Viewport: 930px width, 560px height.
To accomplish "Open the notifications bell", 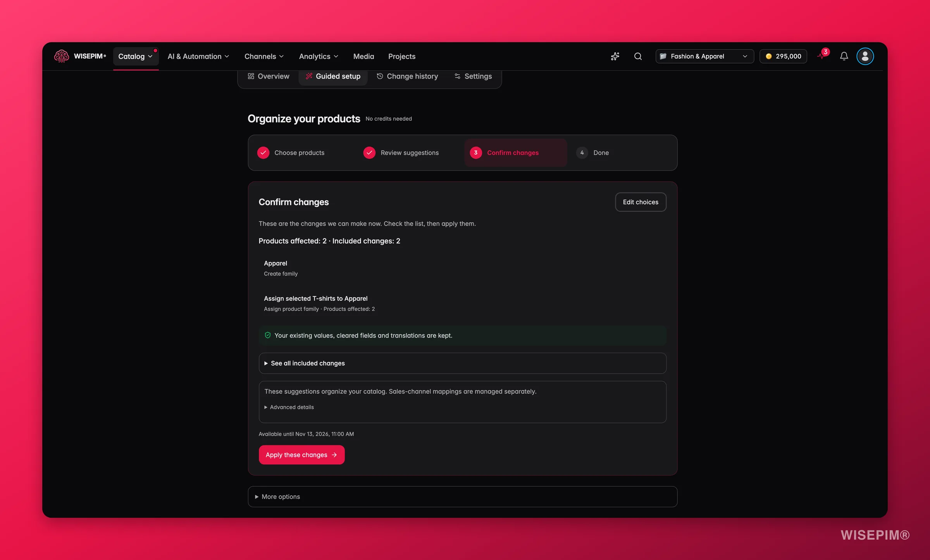I will (844, 56).
